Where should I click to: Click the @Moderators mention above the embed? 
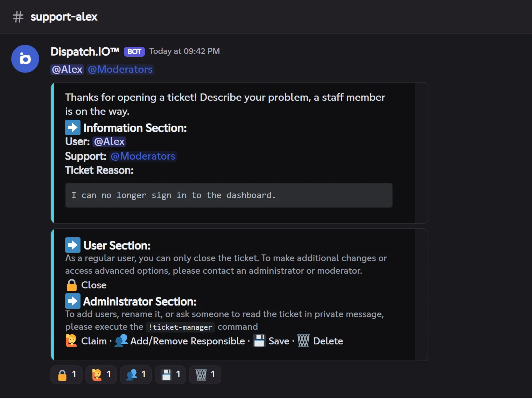click(120, 69)
